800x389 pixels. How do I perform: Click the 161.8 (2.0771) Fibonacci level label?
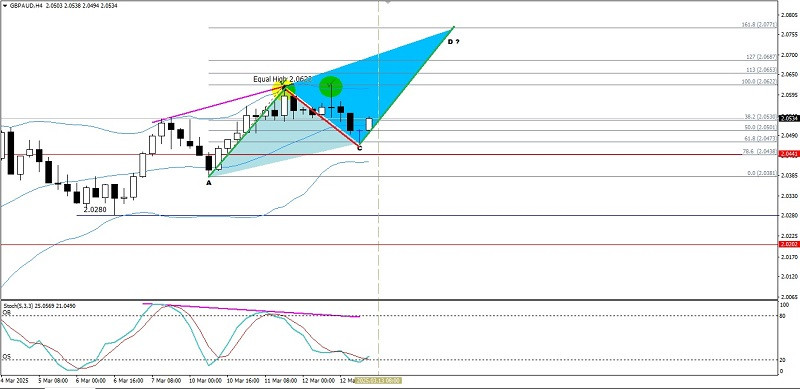tap(759, 25)
